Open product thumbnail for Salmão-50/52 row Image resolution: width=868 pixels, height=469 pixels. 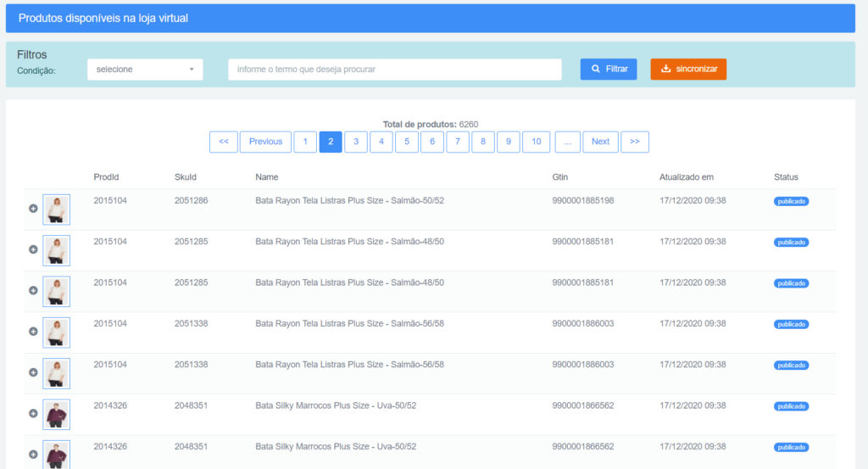[x=57, y=209]
